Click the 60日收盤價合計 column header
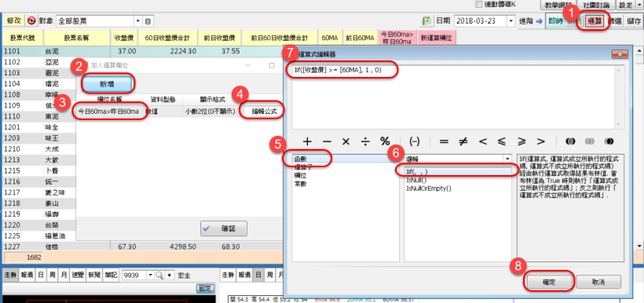644x303 pixels. coord(167,38)
